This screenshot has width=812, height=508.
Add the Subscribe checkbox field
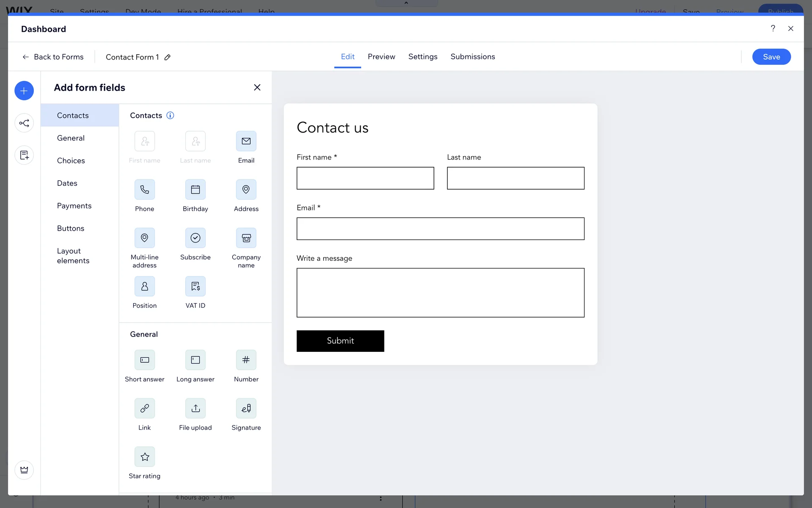(x=195, y=238)
